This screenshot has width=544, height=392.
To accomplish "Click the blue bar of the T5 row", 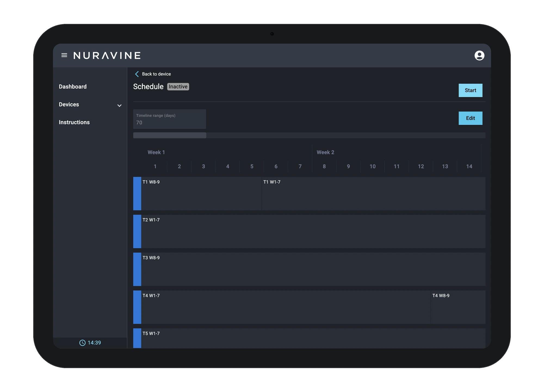I will pos(137,338).
